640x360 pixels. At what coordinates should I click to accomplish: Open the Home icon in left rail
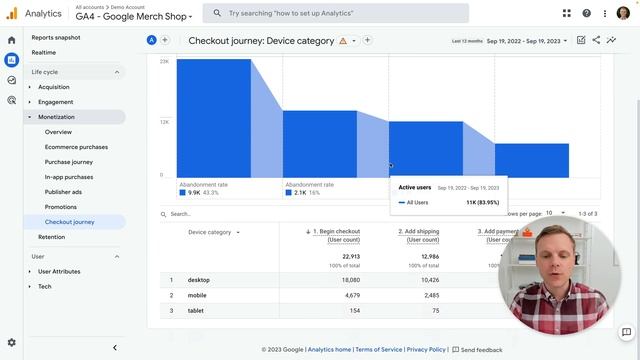(11, 40)
